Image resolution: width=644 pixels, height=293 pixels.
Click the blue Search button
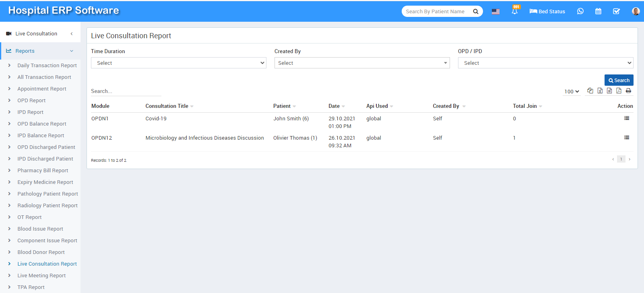[619, 80]
